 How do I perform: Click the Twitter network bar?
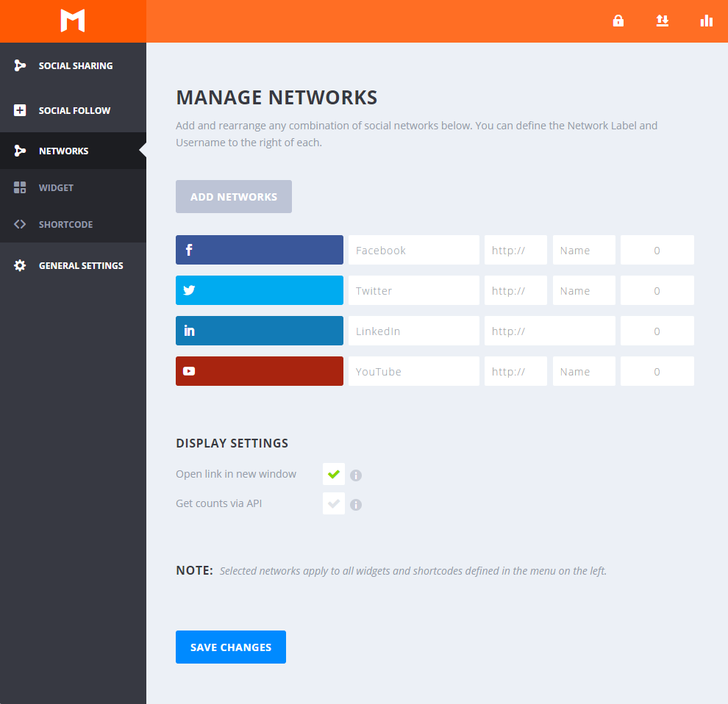pyautogui.click(x=259, y=290)
